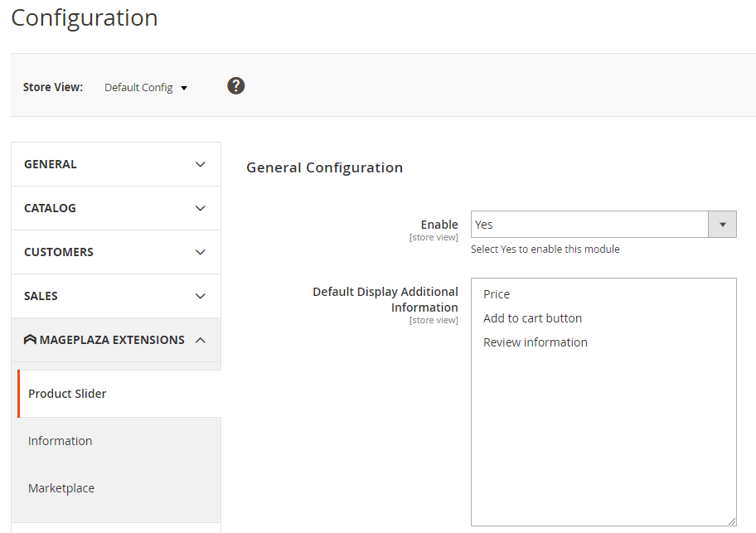Select Review information option in list
This screenshot has height=533, width=756.
(x=535, y=342)
